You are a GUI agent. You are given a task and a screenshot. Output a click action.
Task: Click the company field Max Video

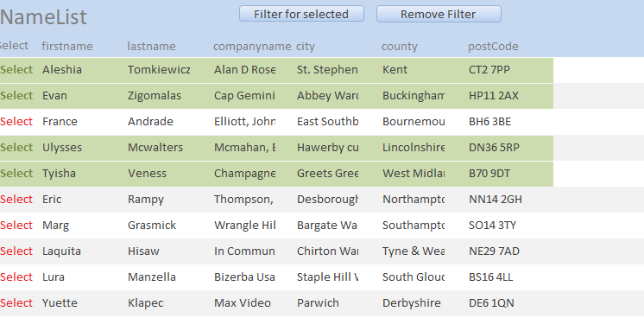pyautogui.click(x=245, y=303)
